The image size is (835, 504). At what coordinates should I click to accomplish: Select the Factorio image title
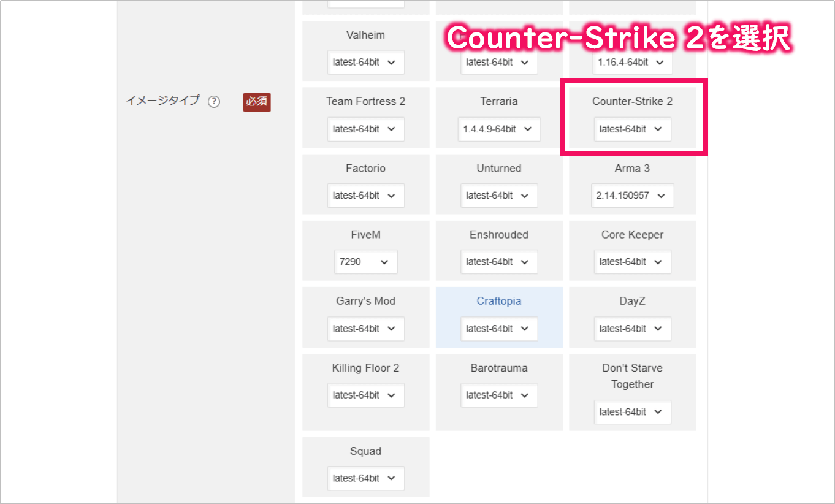365,168
